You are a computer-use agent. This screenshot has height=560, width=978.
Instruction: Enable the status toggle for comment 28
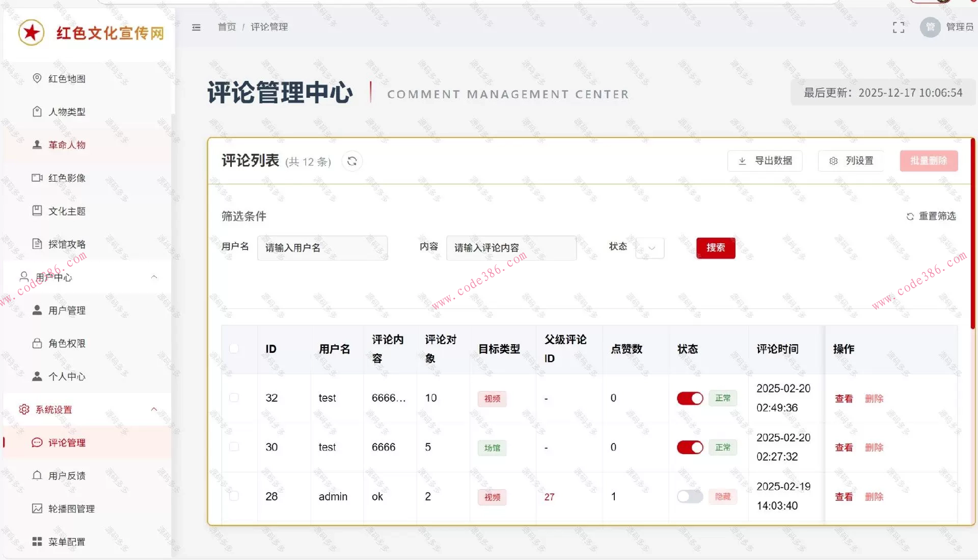(x=690, y=496)
